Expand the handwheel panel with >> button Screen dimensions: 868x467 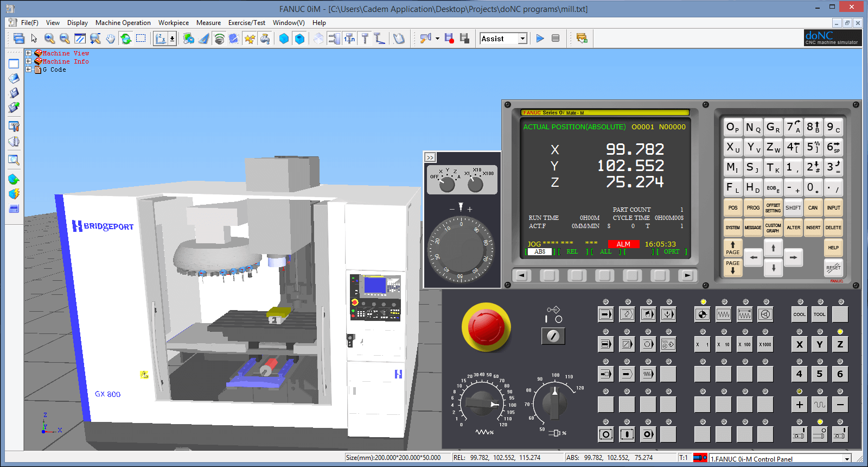(430, 157)
